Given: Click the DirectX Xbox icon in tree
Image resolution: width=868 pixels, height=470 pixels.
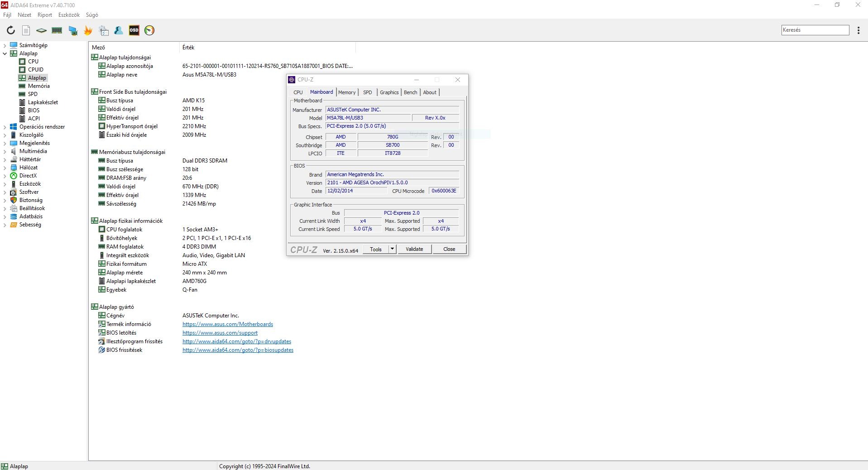Looking at the screenshot, I should [14, 176].
